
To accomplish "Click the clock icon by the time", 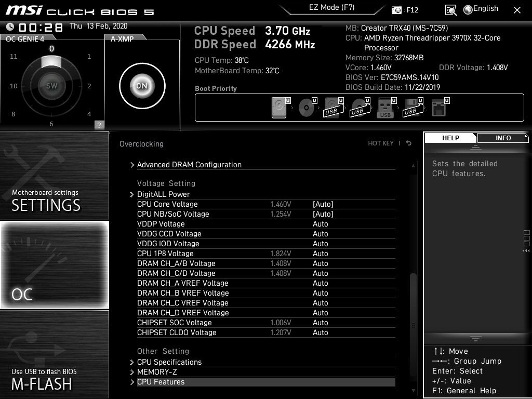I will point(10,27).
